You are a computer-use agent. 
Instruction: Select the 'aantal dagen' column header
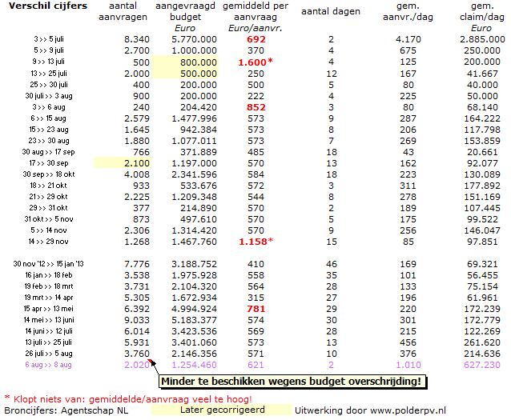click(x=332, y=14)
